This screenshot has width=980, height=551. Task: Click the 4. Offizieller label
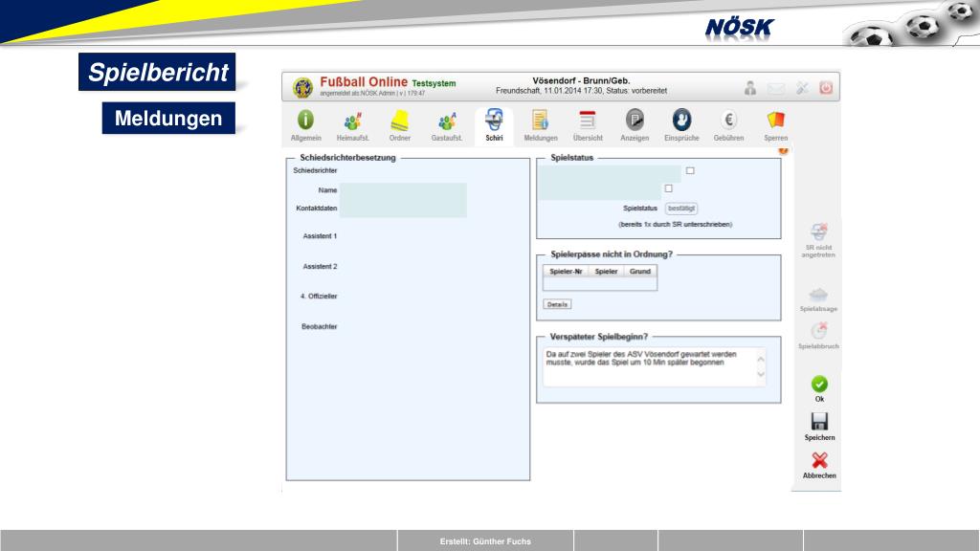(x=319, y=297)
